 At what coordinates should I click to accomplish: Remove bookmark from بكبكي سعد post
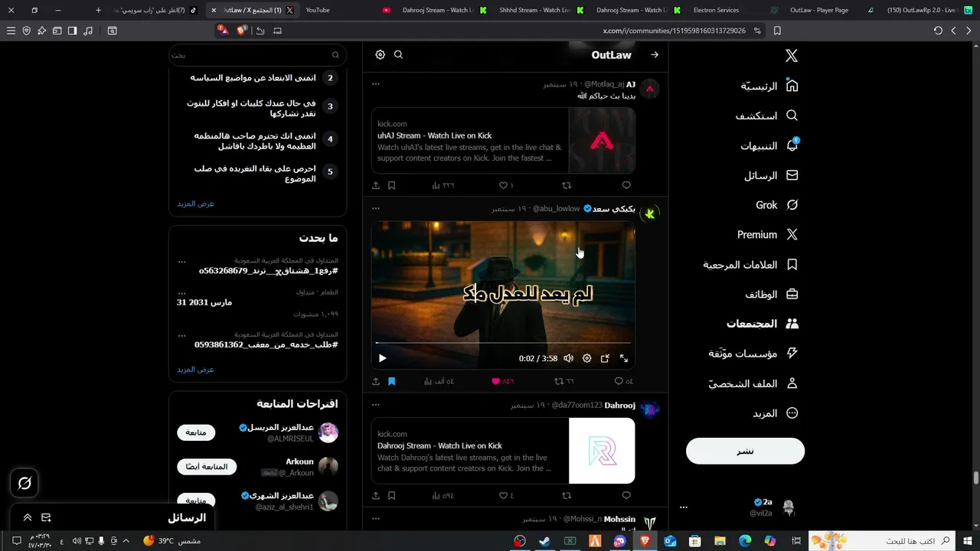(x=391, y=381)
